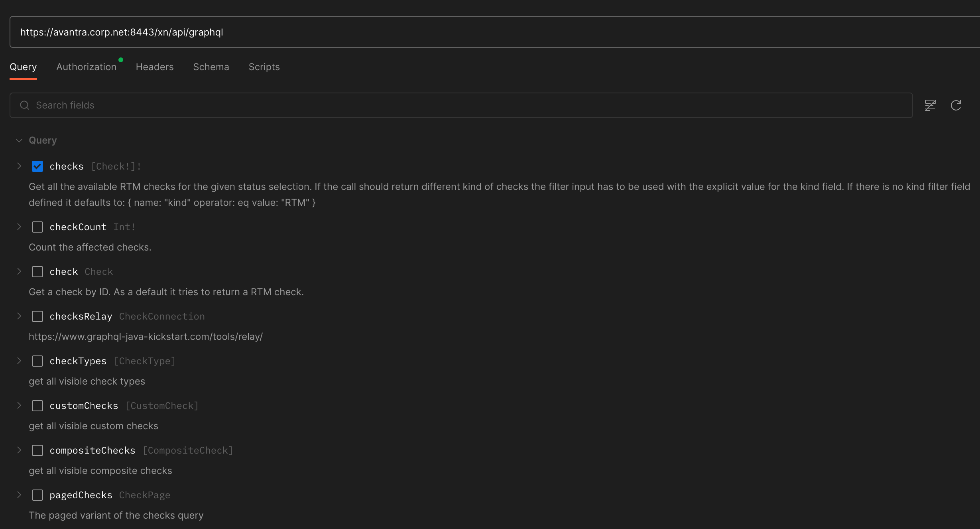Enable the checkCount field checkbox
The height and width of the screenshot is (529, 980).
(x=37, y=227)
